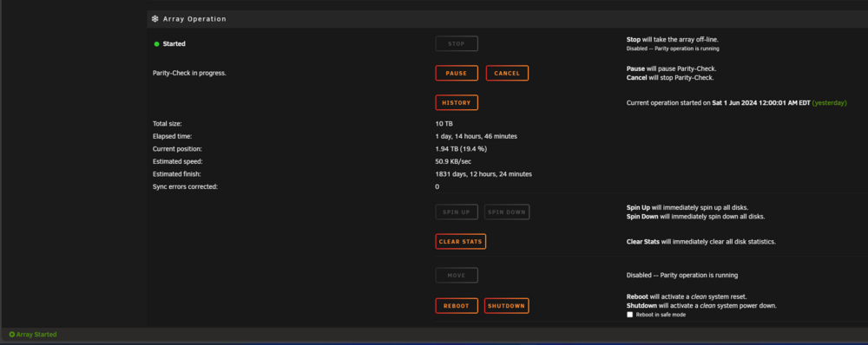Viewport: 868px width, 345px height.
Task: Click the Array Operation snowflake icon
Action: click(x=155, y=19)
